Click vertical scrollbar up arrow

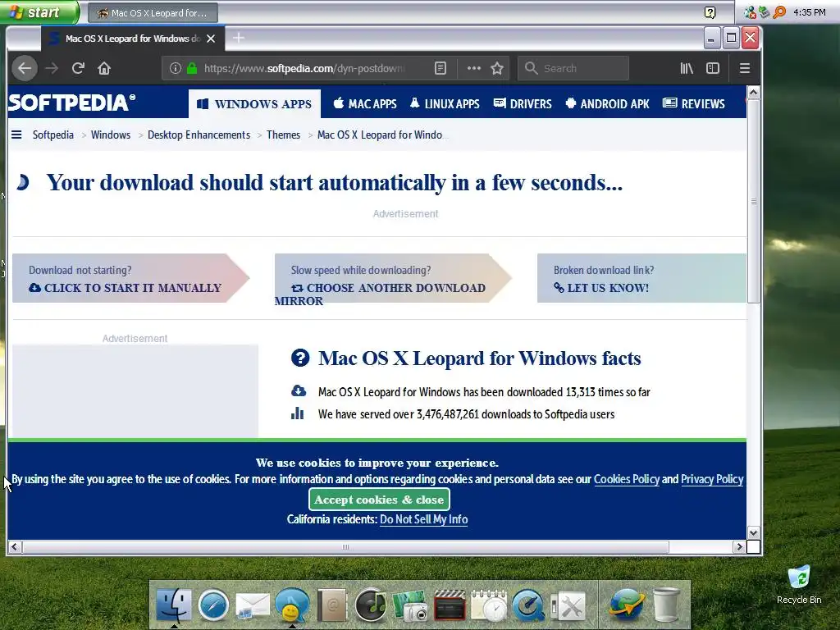pos(753,92)
